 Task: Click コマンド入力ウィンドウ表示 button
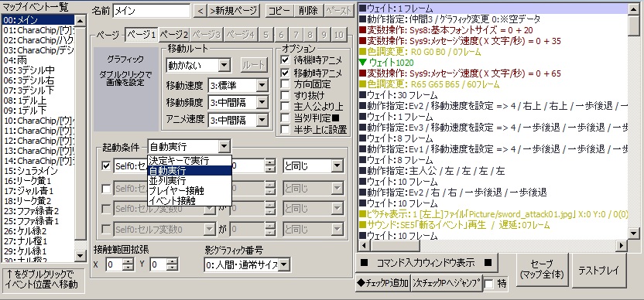pos(426,263)
